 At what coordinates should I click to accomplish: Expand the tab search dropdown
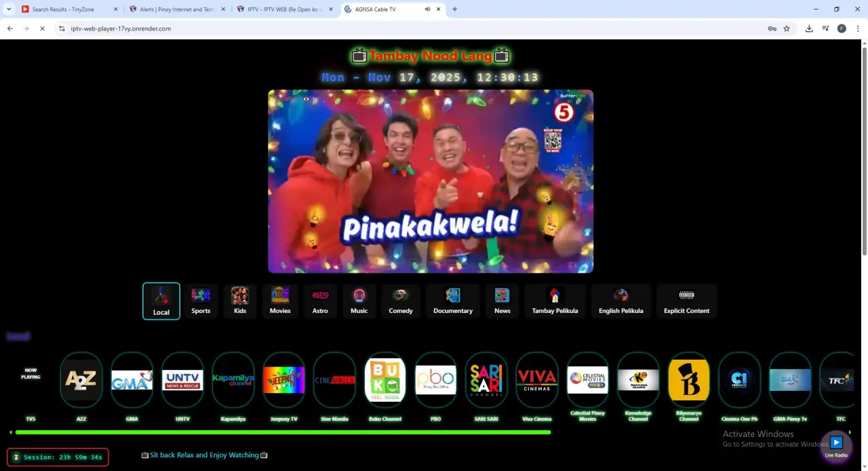pyautogui.click(x=7, y=10)
